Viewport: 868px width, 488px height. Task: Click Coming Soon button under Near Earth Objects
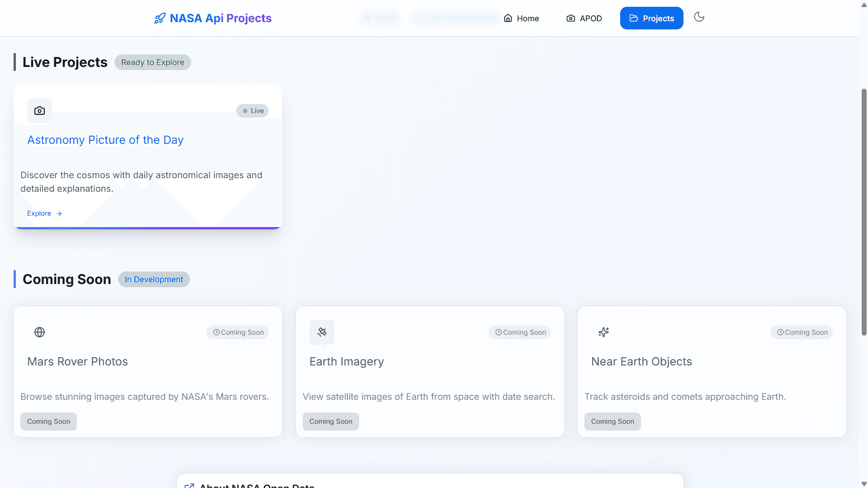pyautogui.click(x=612, y=422)
